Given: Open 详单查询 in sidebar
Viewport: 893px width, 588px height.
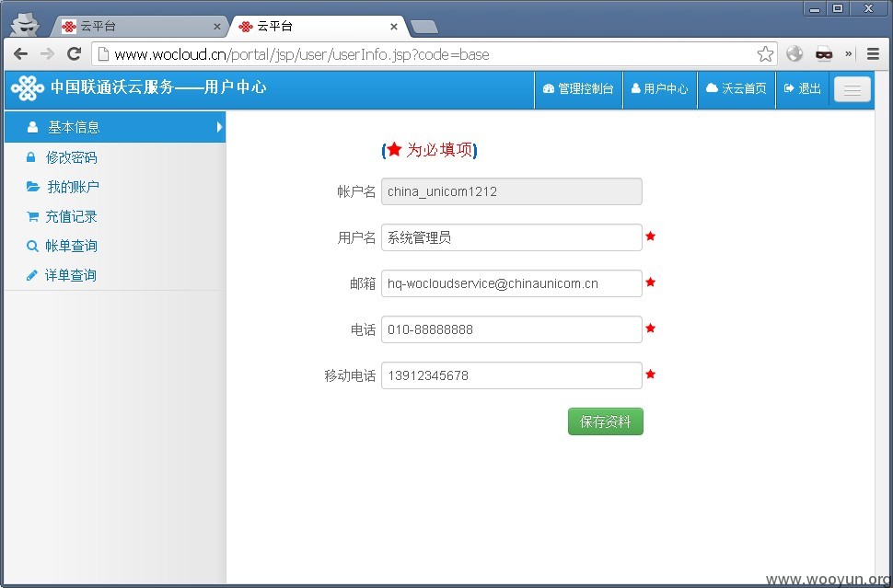Looking at the screenshot, I should pos(115,275).
